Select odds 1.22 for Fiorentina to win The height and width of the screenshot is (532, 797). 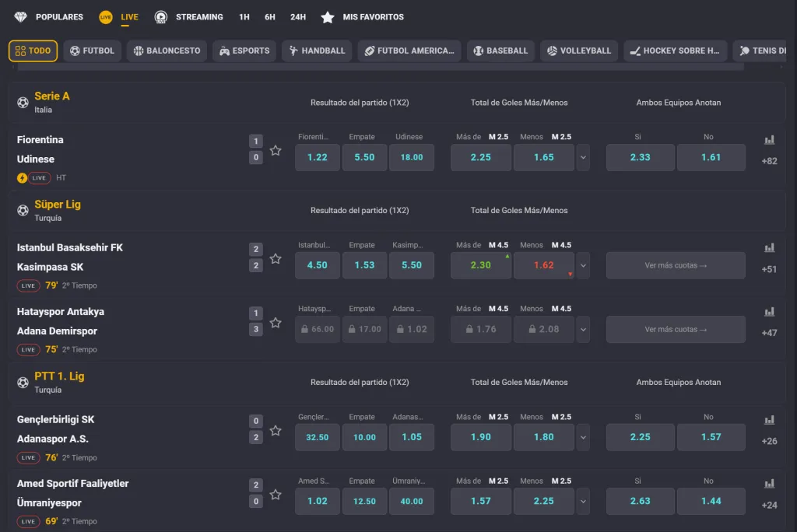click(317, 157)
